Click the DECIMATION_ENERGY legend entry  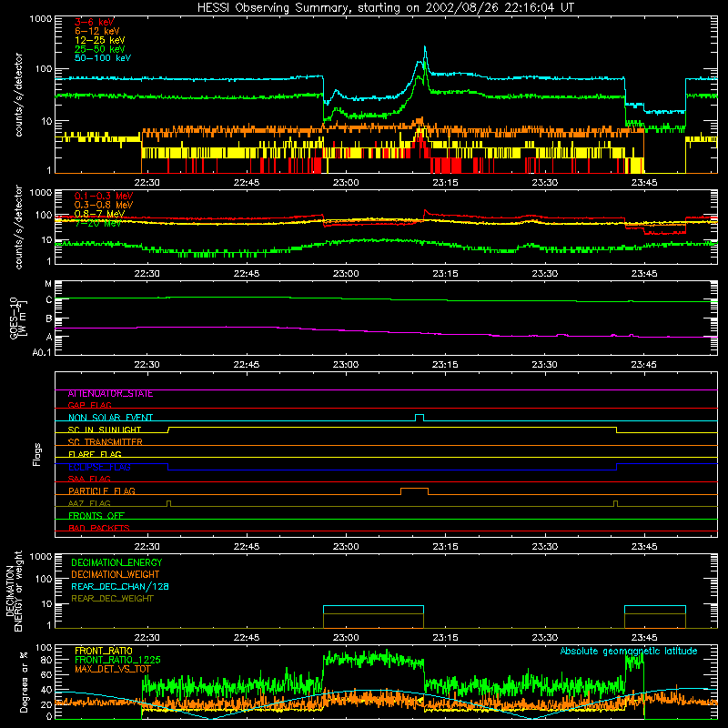tap(116, 562)
